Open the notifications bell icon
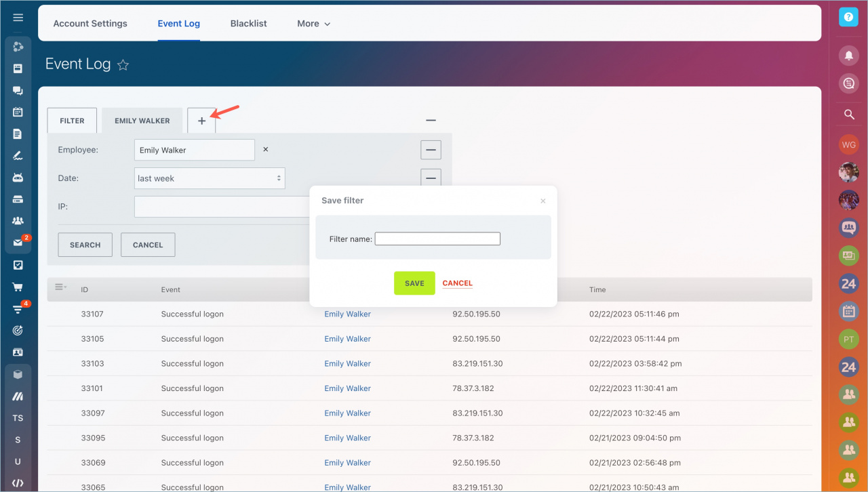The height and width of the screenshot is (492, 868). tap(848, 56)
